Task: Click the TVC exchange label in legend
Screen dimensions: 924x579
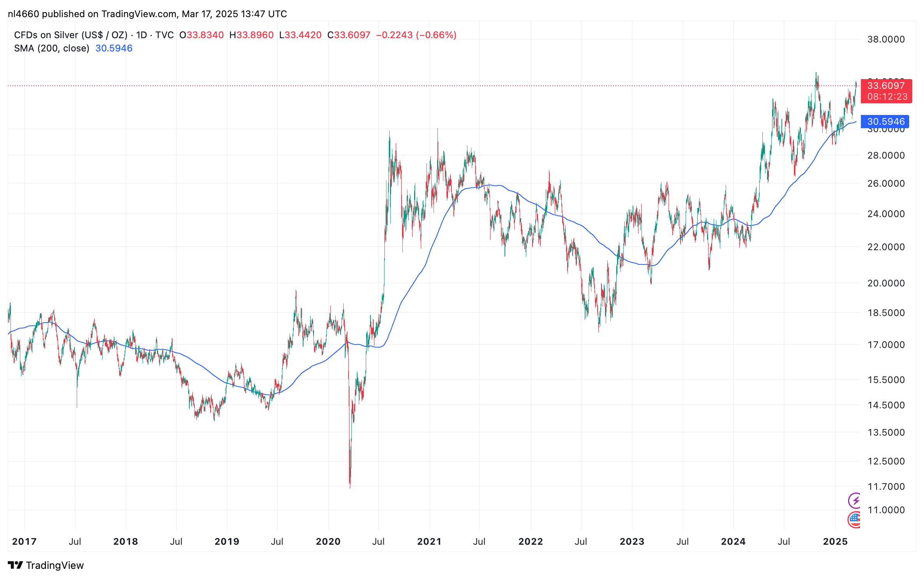Action: (164, 35)
